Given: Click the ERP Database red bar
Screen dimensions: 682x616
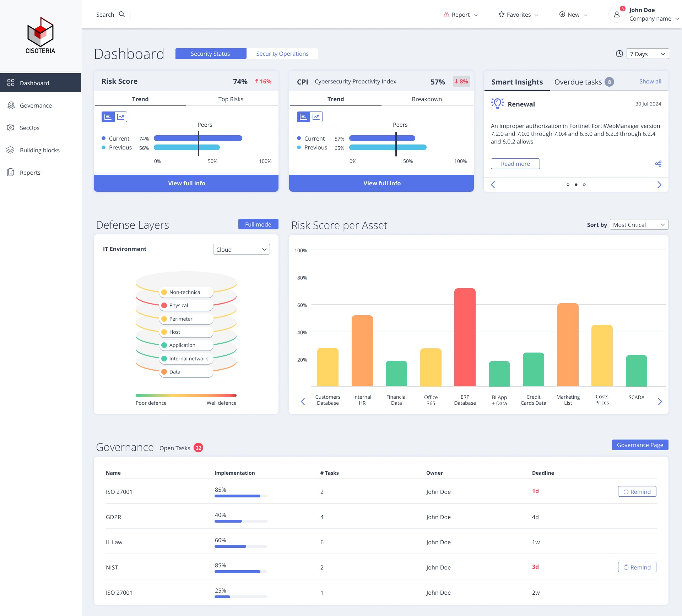Looking at the screenshot, I should [x=465, y=337].
